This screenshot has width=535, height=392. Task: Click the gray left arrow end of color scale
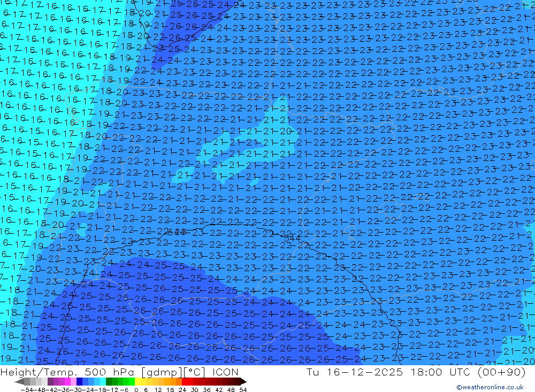(x=19, y=382)
